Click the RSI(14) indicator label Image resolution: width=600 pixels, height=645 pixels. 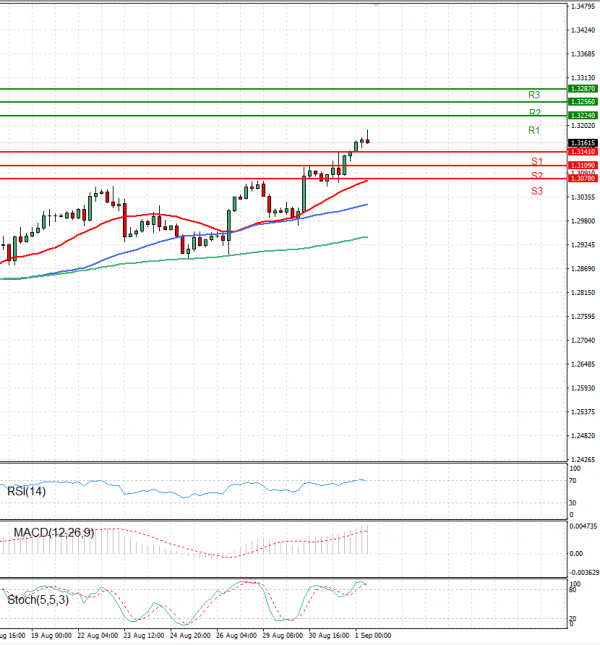[29, 490]
